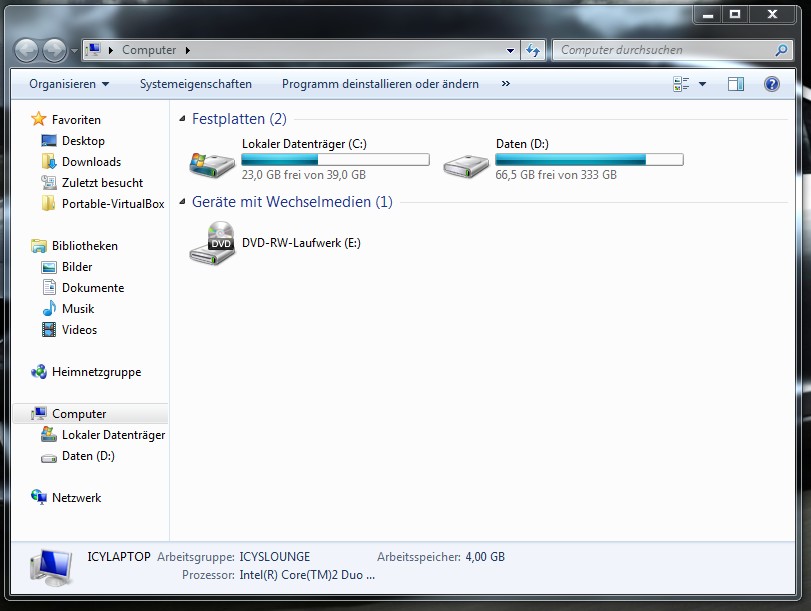Click the computer icon in address bar
The width and height of the screenshot is (811, 611).
94,50
